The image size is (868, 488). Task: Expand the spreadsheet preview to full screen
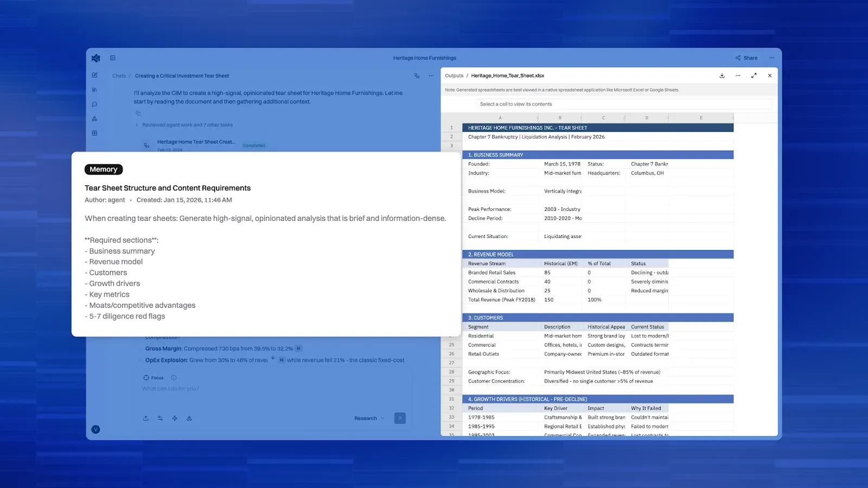point(754,76)
